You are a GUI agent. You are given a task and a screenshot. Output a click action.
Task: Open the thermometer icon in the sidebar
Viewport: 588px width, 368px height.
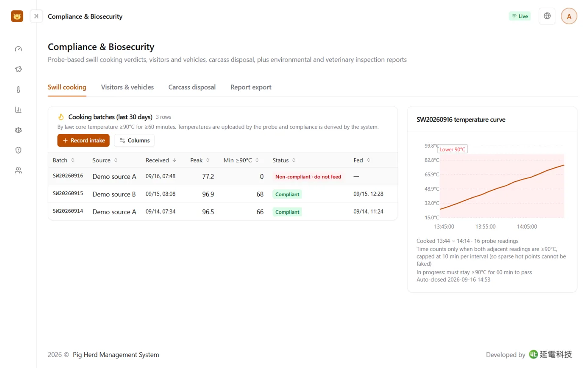click(18, 89)
